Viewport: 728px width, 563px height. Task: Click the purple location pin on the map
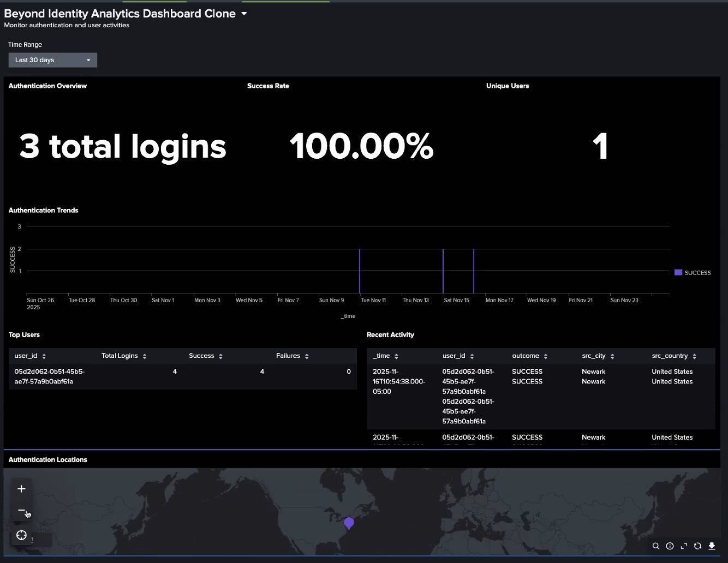coord(349,523)
